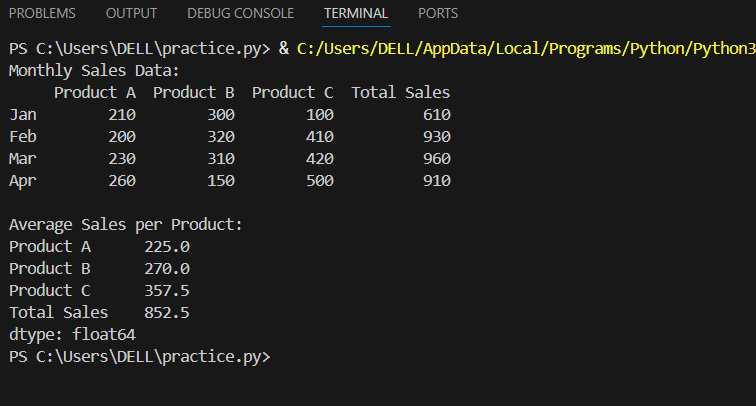The width and height of the screenshot is (756, 406).
Task: Click the Apr total value 910
Action: coord(437,181)
